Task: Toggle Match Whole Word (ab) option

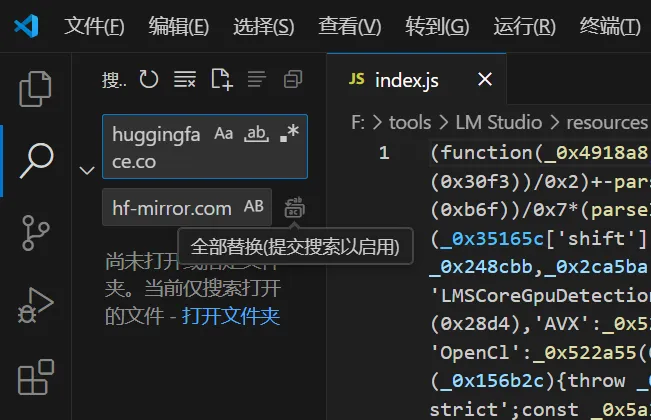Action: pos(256,134)
